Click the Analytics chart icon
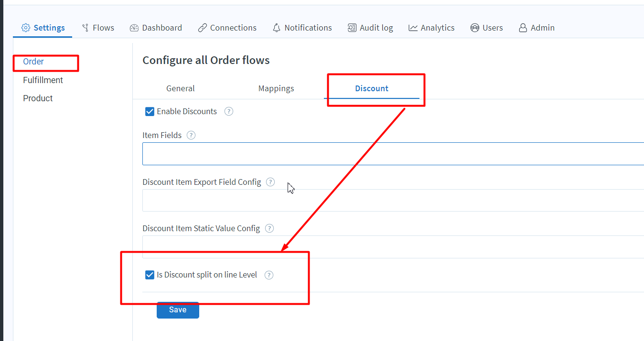Image resolution: width=644 pixels, height=341 pixels. 413,28
